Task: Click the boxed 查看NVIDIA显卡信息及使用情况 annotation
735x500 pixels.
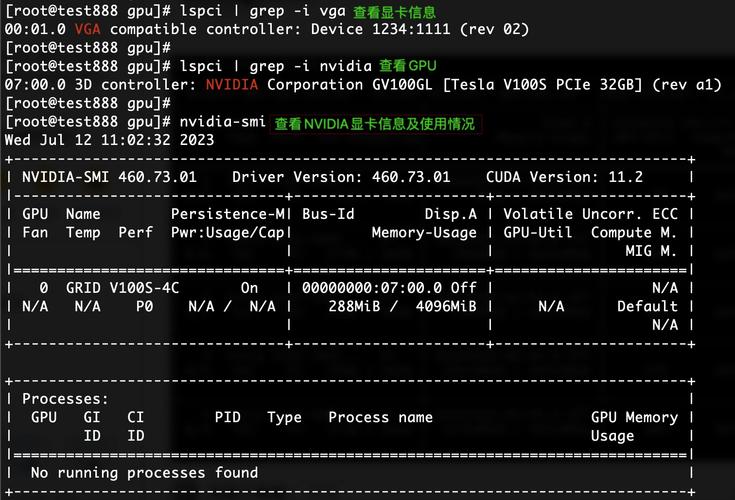Action: (376, 124)
